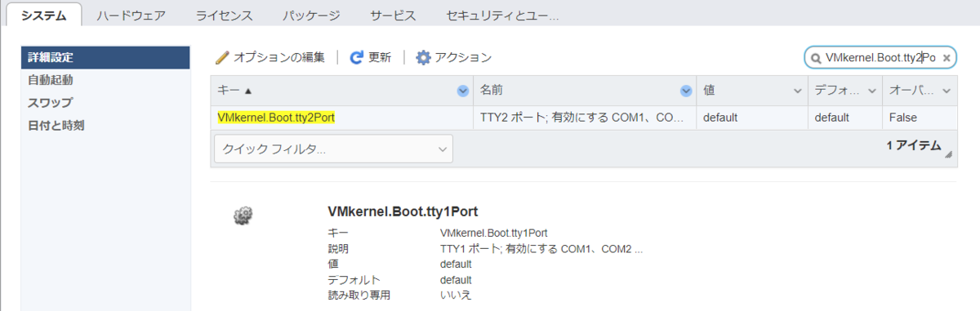
Task: Open the 値 column menu chevron
Action: (x=797, y=91)
